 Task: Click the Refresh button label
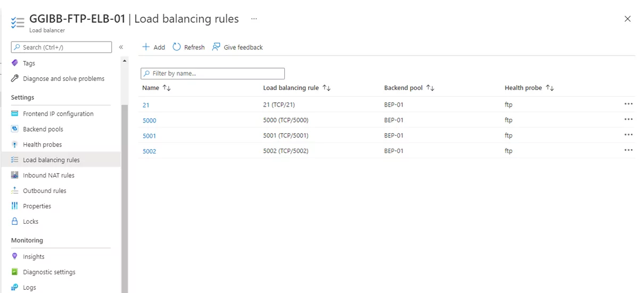[x=194, y=47]
